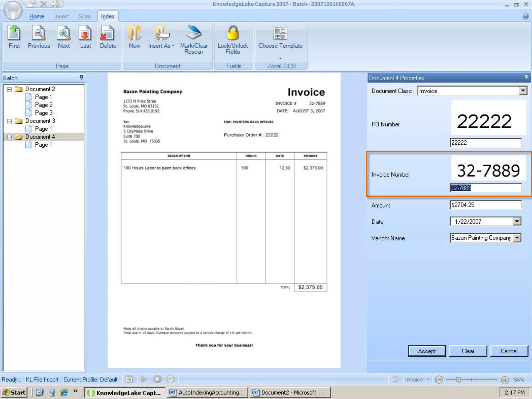Expand the Vendor Name combo box
The height and width of the screenshot is (399, 532).
[517, 238]
